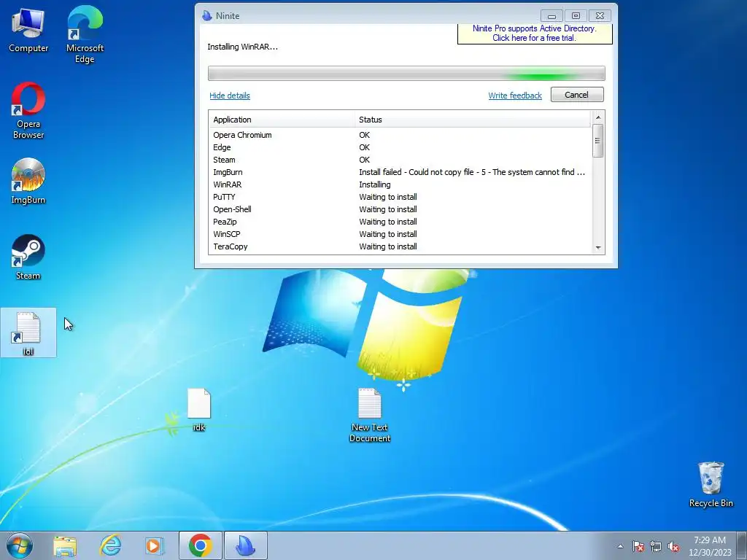Select the Steam desktop shortcut
Image resolution: width=747 pixels, height=560 pixels.
pos(28,257)
